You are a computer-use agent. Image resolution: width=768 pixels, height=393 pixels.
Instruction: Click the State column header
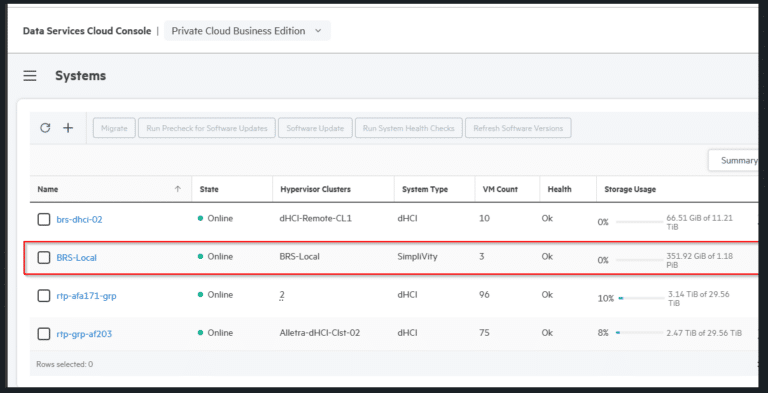[209, 189]
